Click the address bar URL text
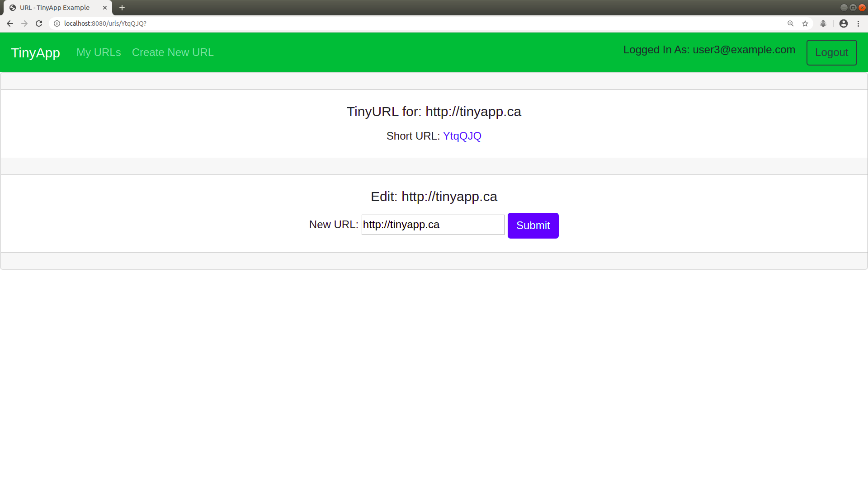This screenshot has height=488, width=868. click(105, 23)
